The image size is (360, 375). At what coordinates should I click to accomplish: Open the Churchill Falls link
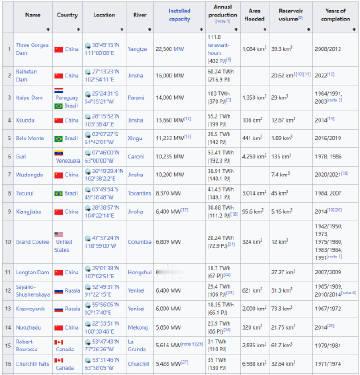click(32, 364)
